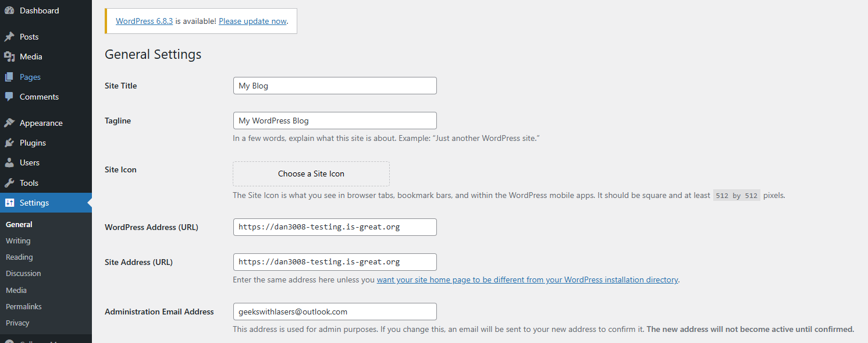Click the Users person icon
This screenshot has height=343, width=868.
(9, 162)
